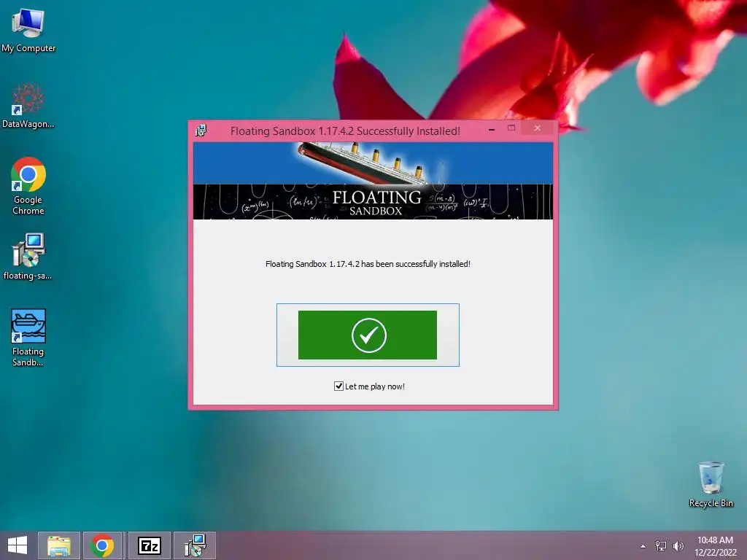Select the Google Chrome desktop shortcut
Screen dimensions: 747x560
[28, 186]
